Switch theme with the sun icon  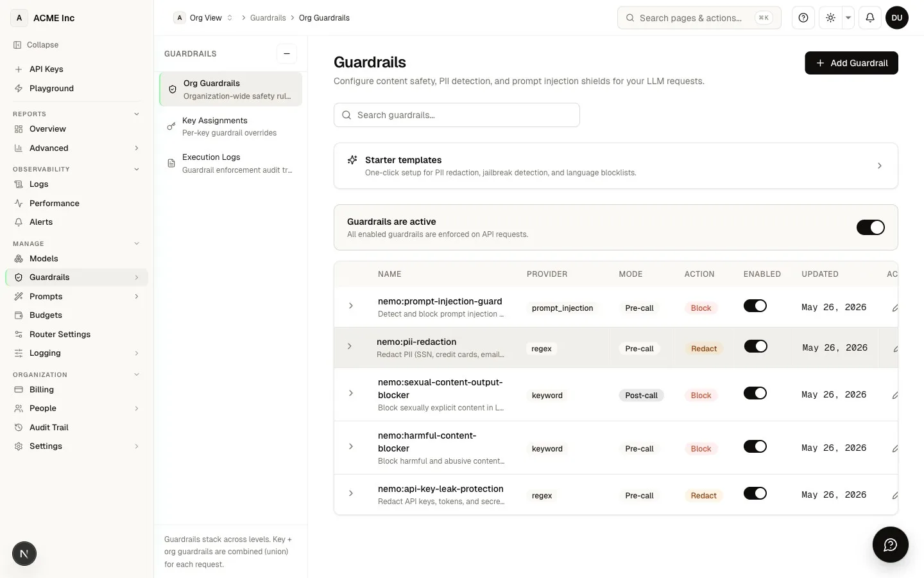click(x=830, y=18)
